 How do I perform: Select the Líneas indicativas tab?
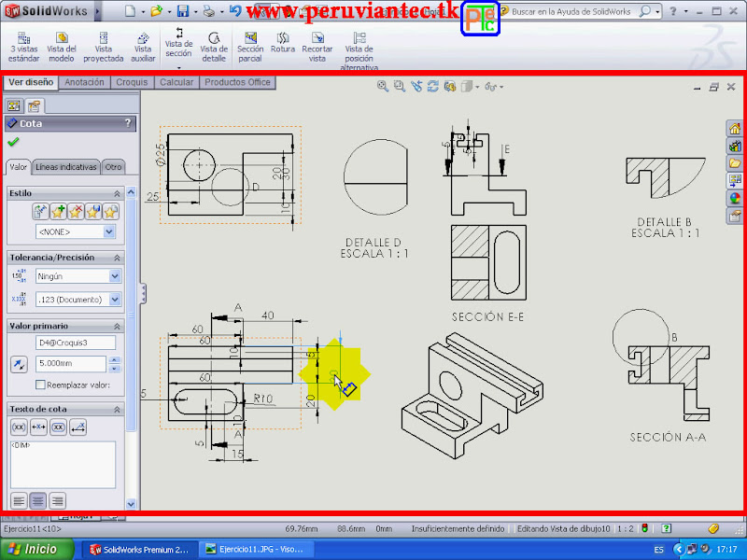(65, 167)
